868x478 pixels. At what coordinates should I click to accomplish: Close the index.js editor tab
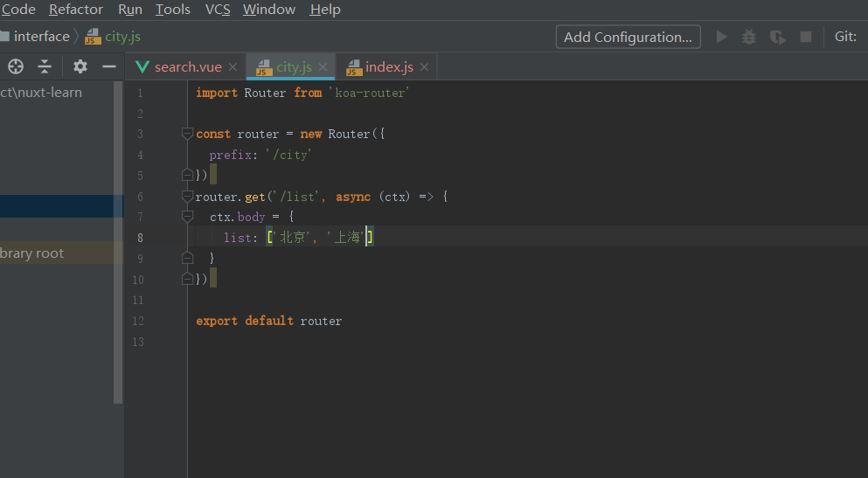point(424,67)
